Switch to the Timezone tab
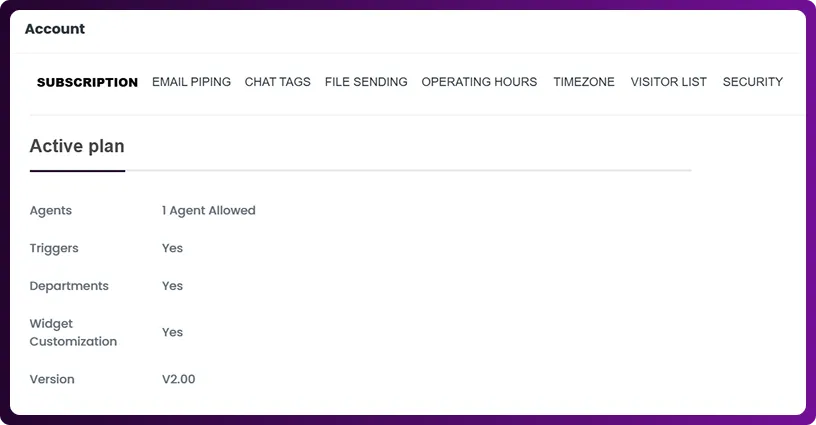816x425 pixels. [x=584, y=82]
